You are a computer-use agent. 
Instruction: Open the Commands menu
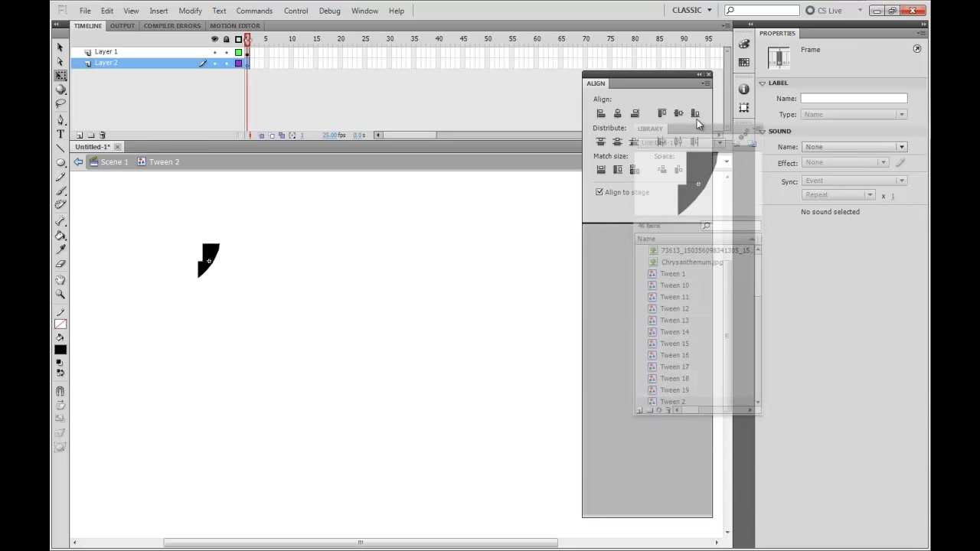[254, 11]
